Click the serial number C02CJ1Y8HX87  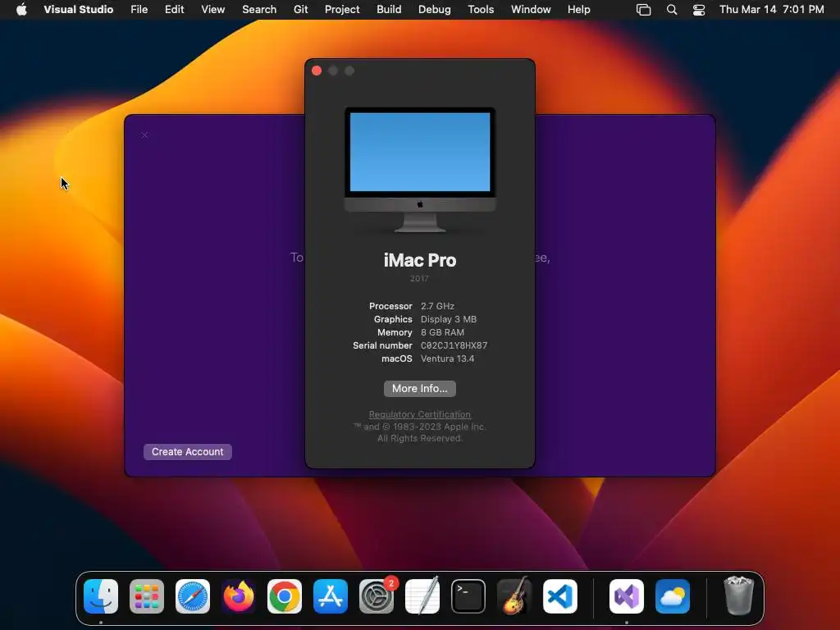point(454,345)
